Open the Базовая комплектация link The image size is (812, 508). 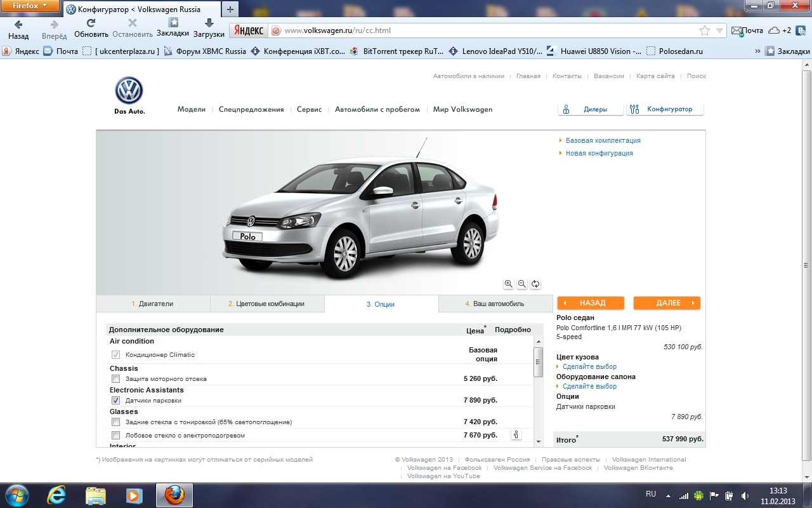[x=603, y=140]
